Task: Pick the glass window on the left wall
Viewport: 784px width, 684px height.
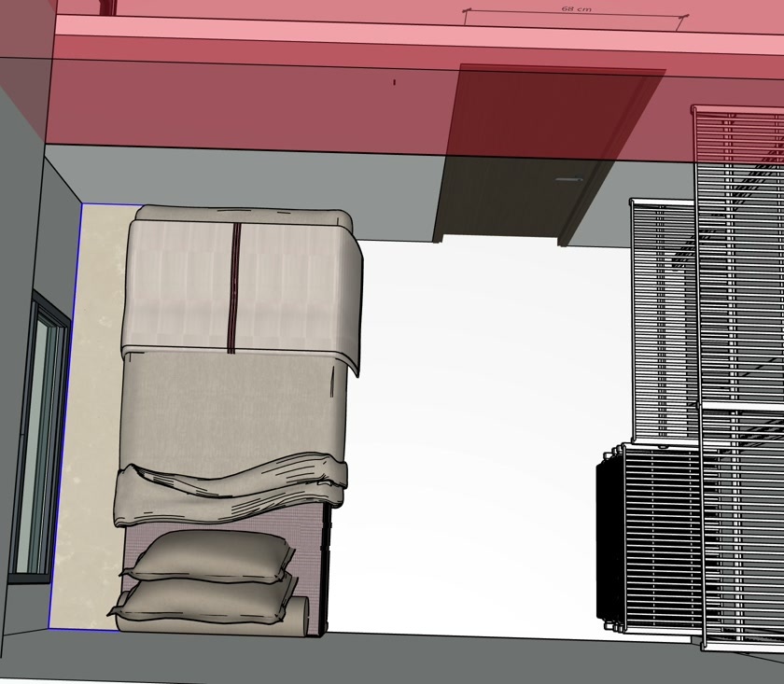Action: (x=38, y=438)
